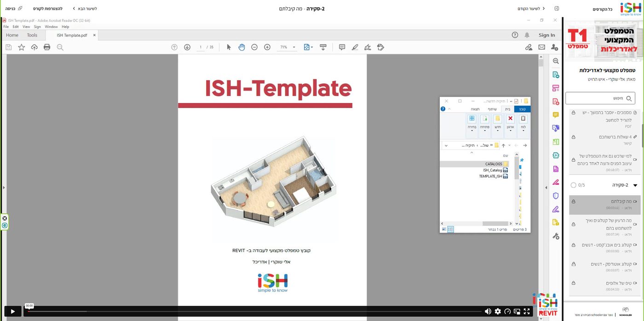Click the find magnifier icon in Acrobat toolbar
Viewport: 644px width, 321px height.
click(60, 47)
